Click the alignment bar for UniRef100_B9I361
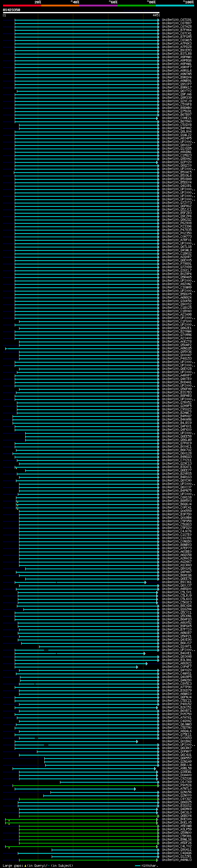The height and width of the screenshot is (868, 197). (x=80, y=582)
